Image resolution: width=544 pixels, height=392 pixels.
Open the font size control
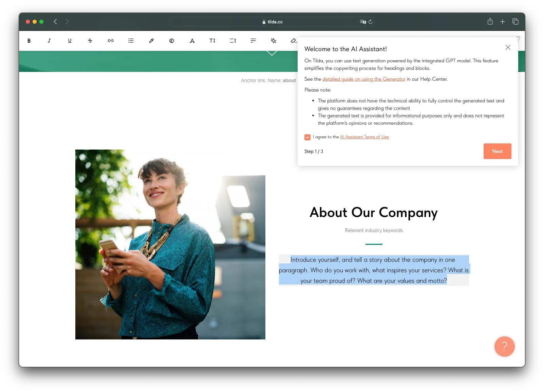tap(212, 41)
